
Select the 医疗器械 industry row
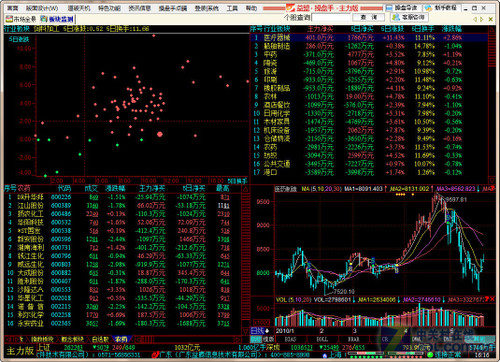tap(369, 38)
